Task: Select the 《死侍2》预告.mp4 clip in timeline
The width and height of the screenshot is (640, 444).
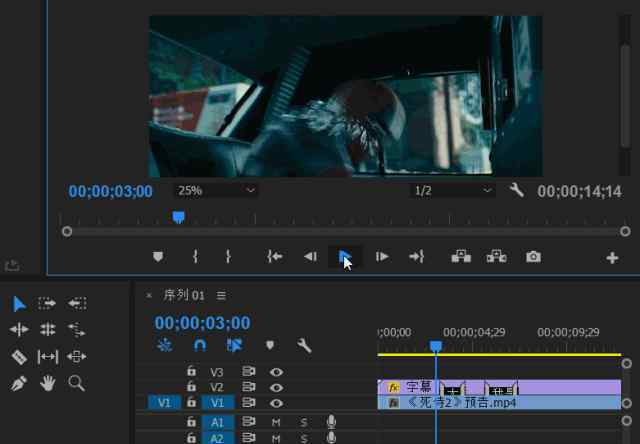Action: 500,403
